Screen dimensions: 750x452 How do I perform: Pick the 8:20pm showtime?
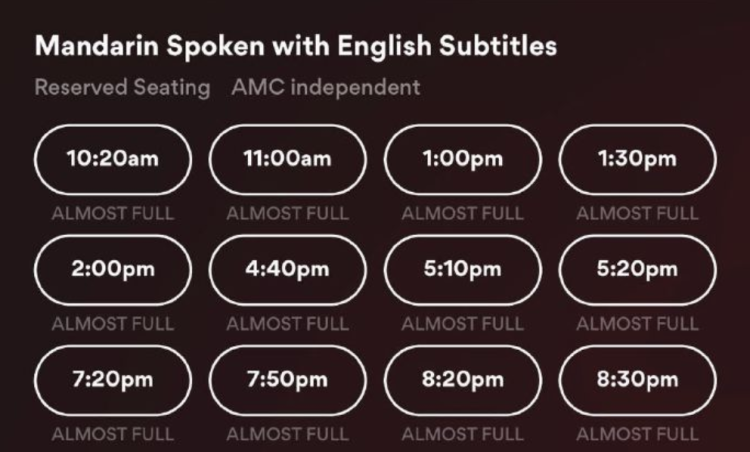click(x=462, y=379)
